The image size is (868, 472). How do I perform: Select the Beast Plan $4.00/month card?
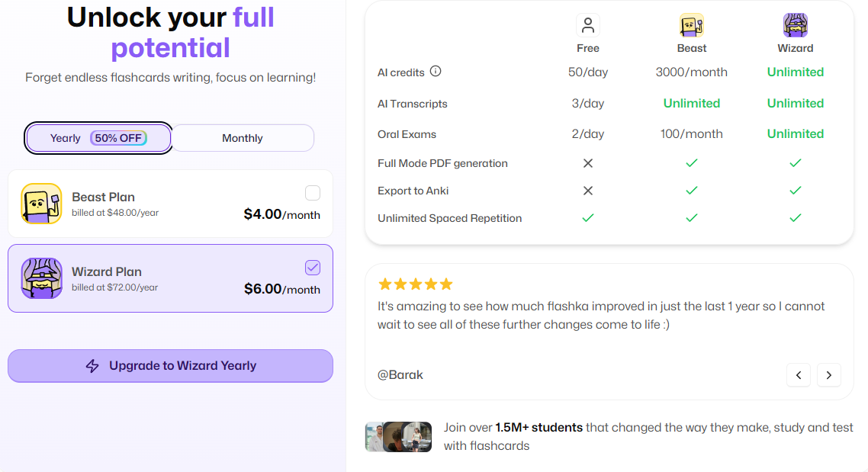click(171, 204)
